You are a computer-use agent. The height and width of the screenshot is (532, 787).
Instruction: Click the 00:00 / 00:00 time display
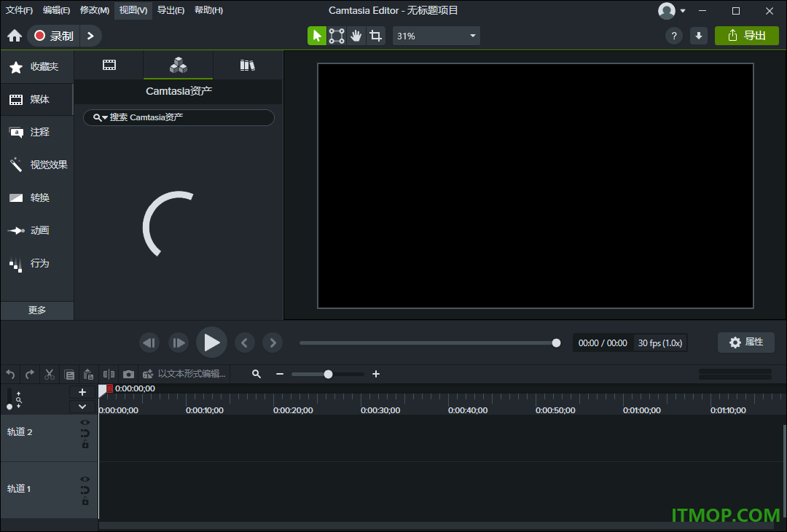coord(603,343)
